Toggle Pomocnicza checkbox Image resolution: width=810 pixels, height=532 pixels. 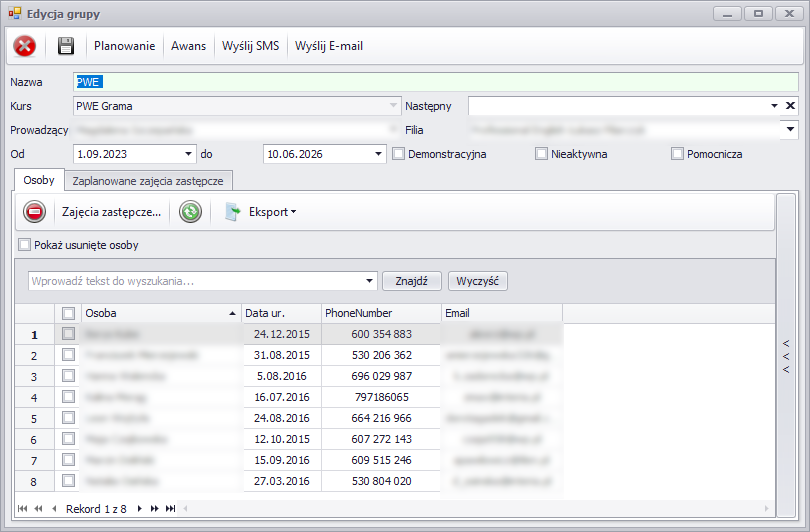(x=677, y=154)
